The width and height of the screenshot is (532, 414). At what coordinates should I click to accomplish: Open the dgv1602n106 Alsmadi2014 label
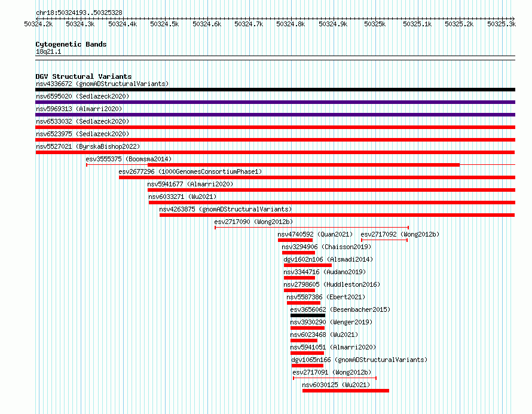[328, 259]
